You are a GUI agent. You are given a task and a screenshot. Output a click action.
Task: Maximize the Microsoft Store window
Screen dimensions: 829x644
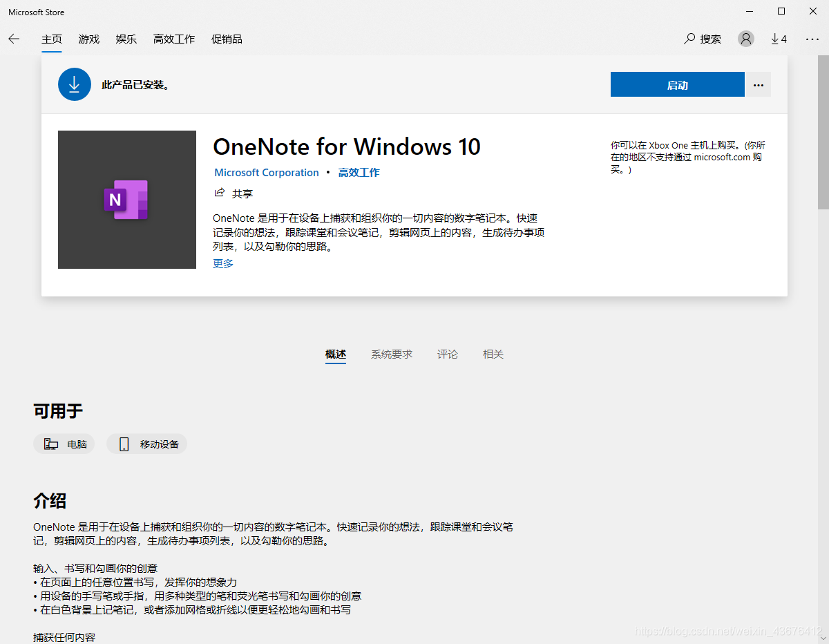tap(781, 11)
